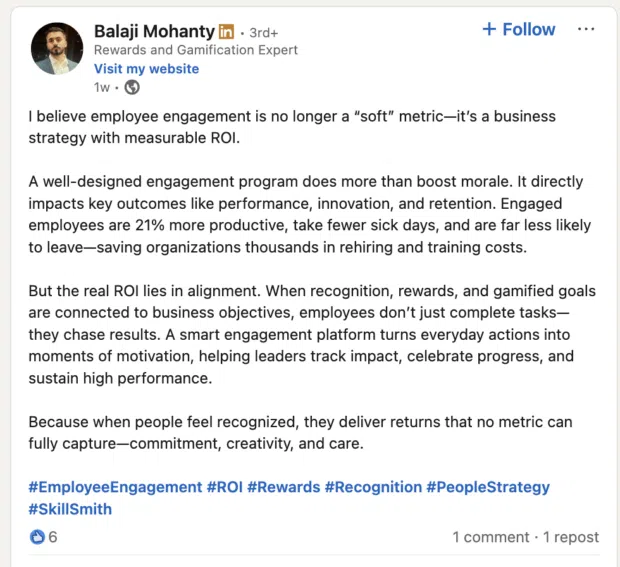Click the #SkillSmith hashtag
Image resolution: width=620 pixels, height=567 pixels.
pos(70,509)
